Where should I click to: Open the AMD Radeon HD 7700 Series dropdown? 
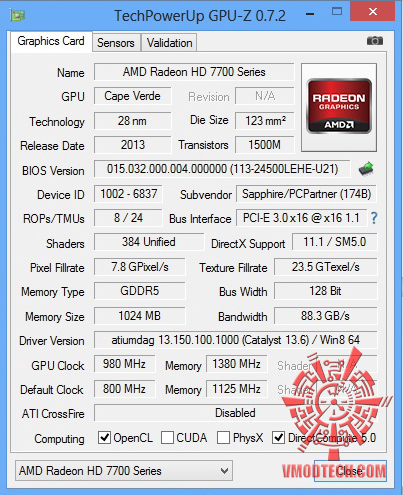pos(124,471)
